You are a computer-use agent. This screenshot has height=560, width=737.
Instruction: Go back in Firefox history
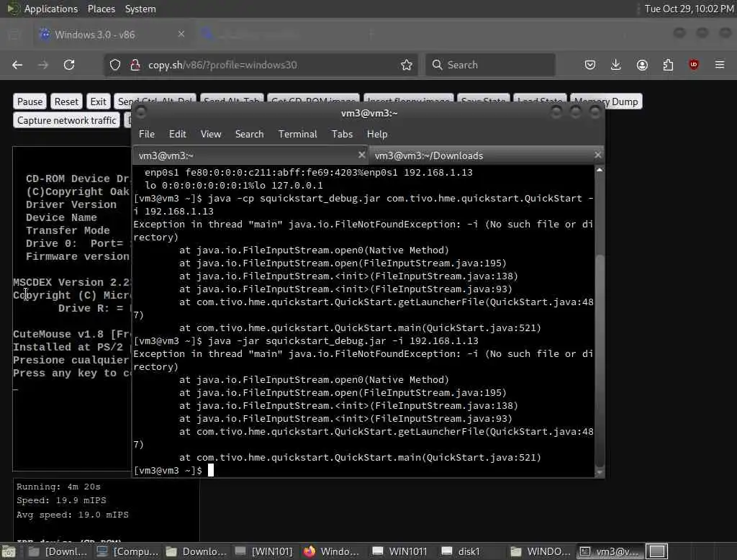pos(17,65)
